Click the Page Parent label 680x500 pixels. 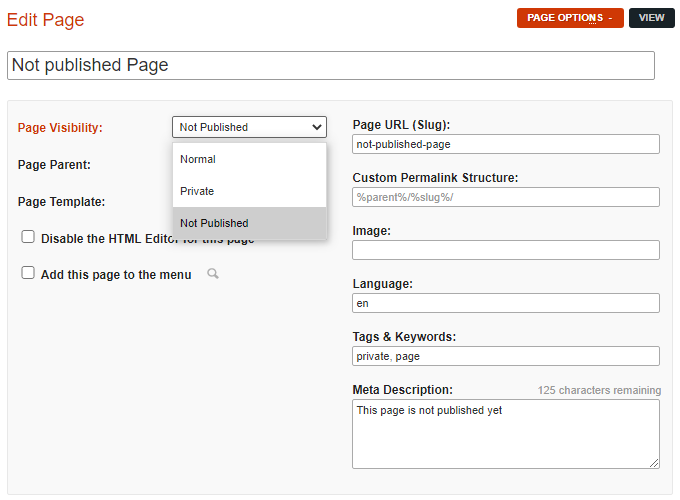coord(54,164)
